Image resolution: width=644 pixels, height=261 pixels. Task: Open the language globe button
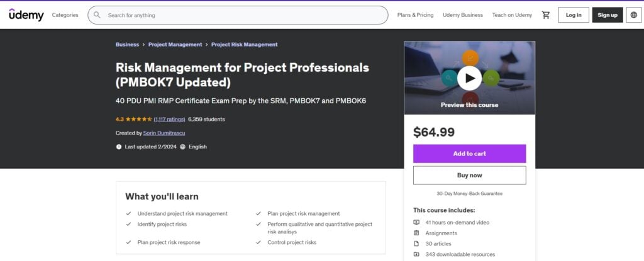pos(634,15)
